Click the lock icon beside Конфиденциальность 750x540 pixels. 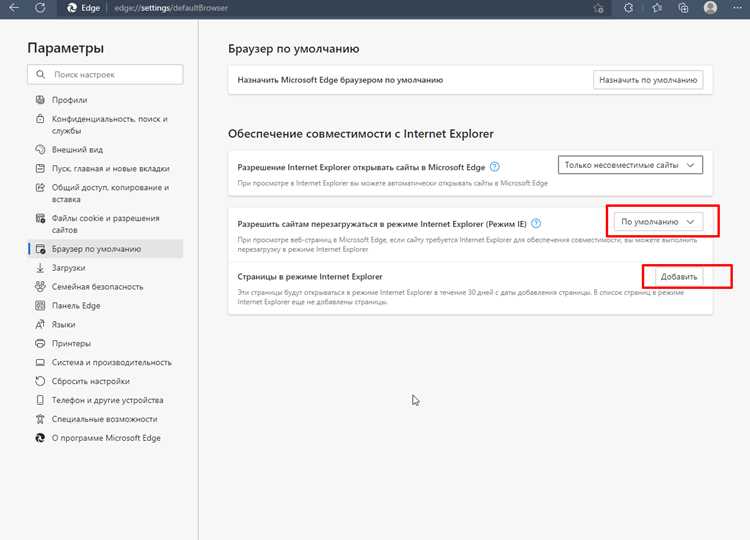40,119
